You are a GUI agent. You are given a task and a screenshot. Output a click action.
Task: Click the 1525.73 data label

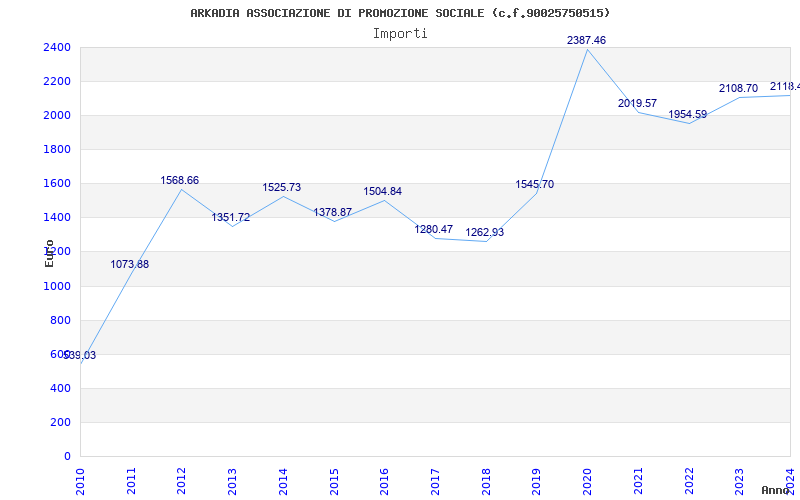282,188
